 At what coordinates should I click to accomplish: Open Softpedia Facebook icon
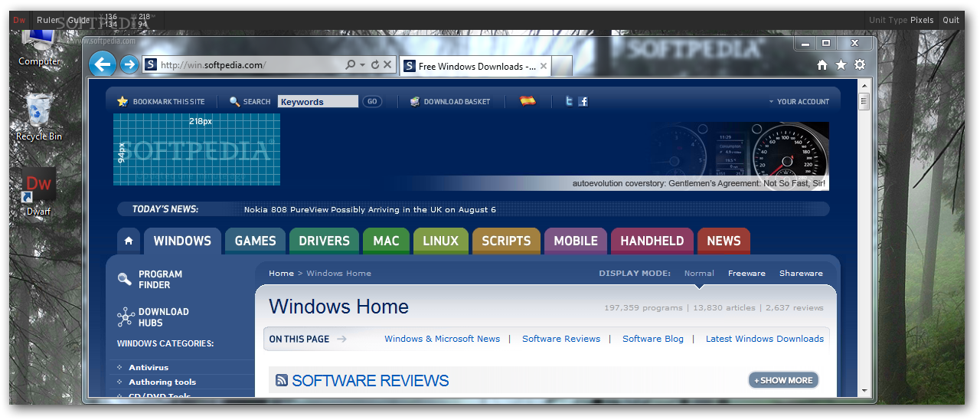coord(583,101)
